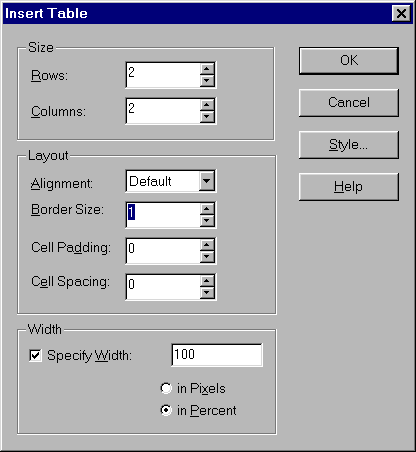Viewport: 416px width, 452px height.
Task: Increase Columns value with up arrow
Action: coord(207,105)
